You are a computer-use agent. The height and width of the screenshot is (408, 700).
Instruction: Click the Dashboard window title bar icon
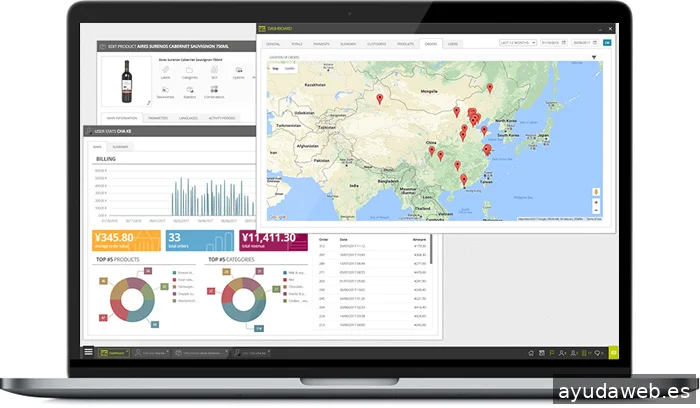[x=262, y=29]
